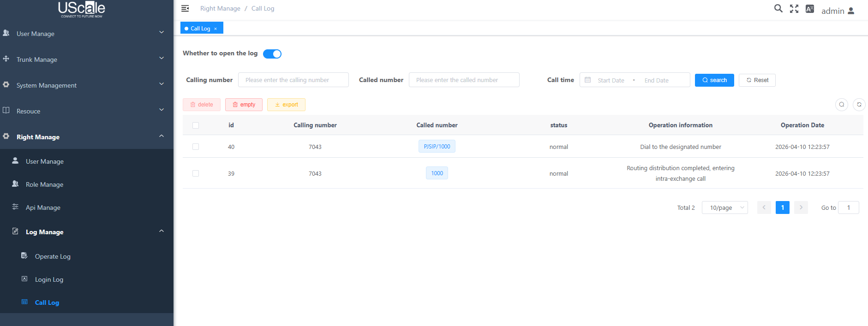868x326 pixels.
Task: Click the calendar icon in Call time
Action: (x=587, y=80)
